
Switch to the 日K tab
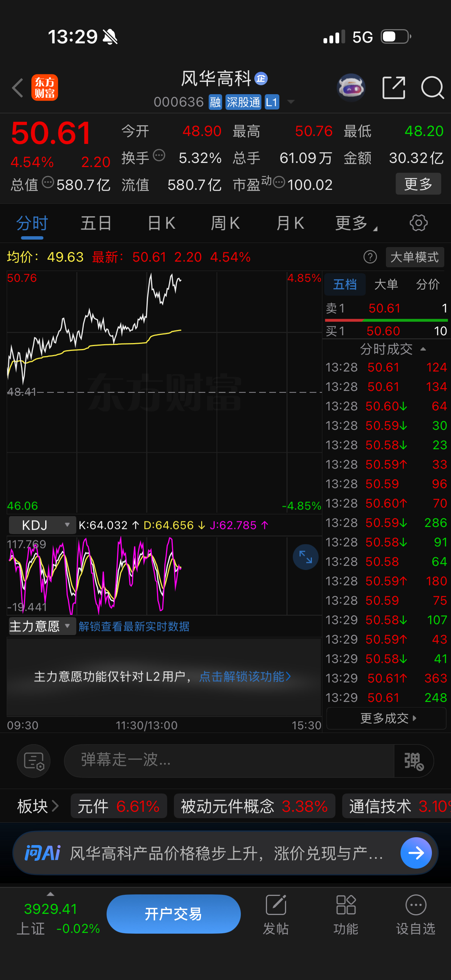(x=162, y=223)
